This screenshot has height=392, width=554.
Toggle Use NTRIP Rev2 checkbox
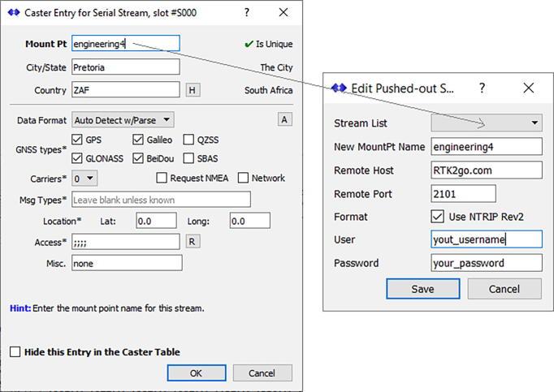(x=438, y=217)
